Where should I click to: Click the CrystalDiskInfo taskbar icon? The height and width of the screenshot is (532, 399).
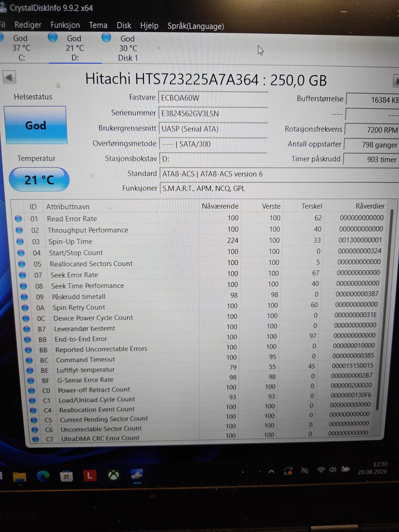(x=137, y=474)
